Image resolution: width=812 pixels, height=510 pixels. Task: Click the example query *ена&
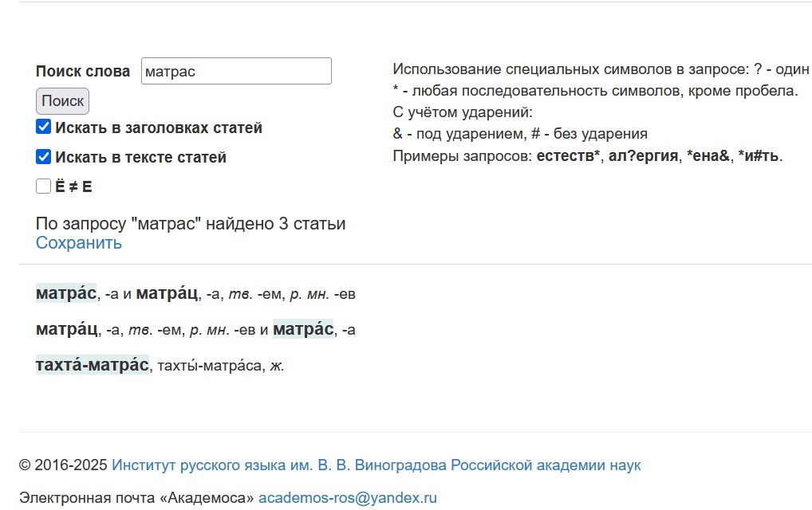[x=708, y=155]
